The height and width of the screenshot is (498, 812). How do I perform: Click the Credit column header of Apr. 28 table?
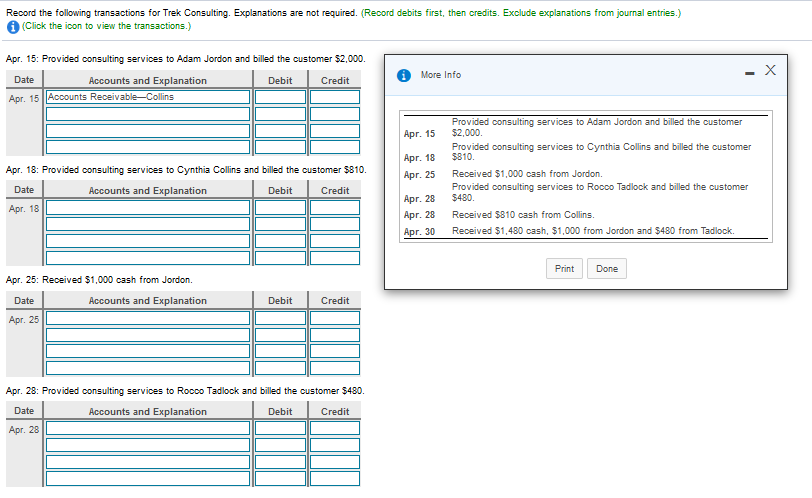pos(335,412)
